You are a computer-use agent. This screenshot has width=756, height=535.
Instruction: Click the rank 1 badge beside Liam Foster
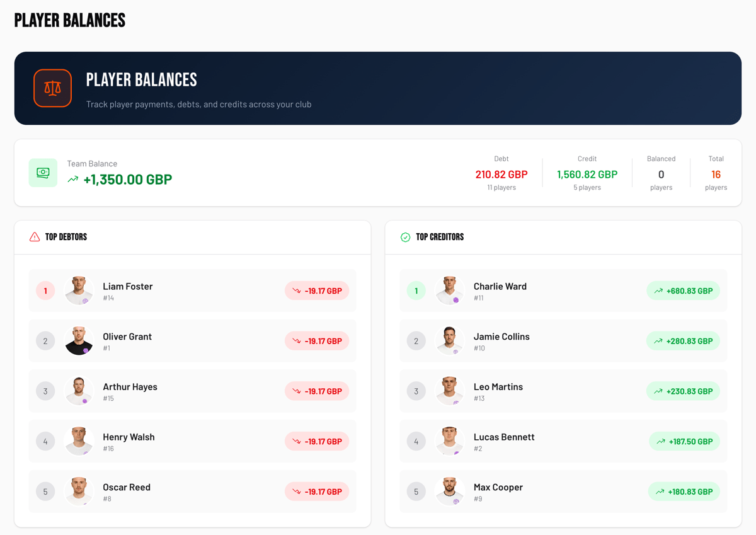(45, 291)
